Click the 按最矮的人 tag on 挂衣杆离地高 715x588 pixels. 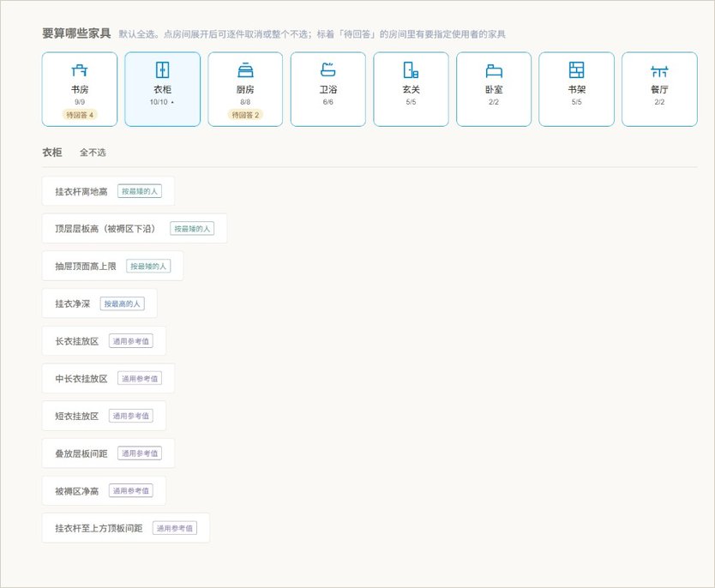[140, 191]
